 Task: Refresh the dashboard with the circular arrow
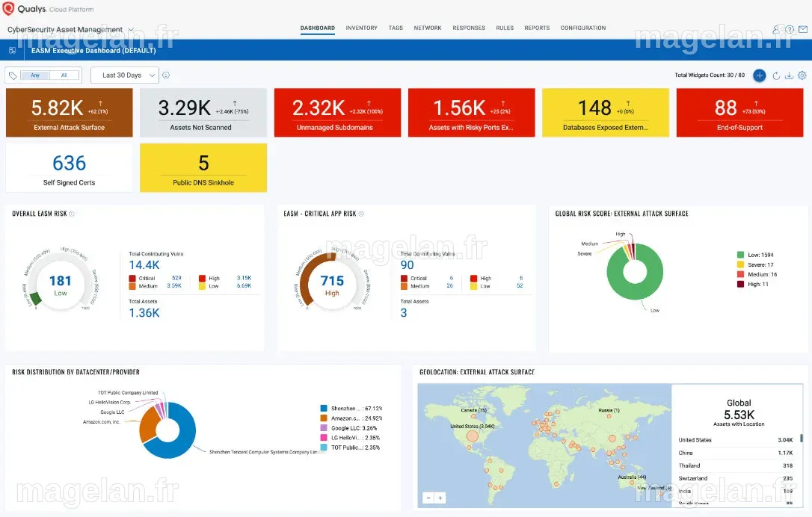[x=776, y=75]
